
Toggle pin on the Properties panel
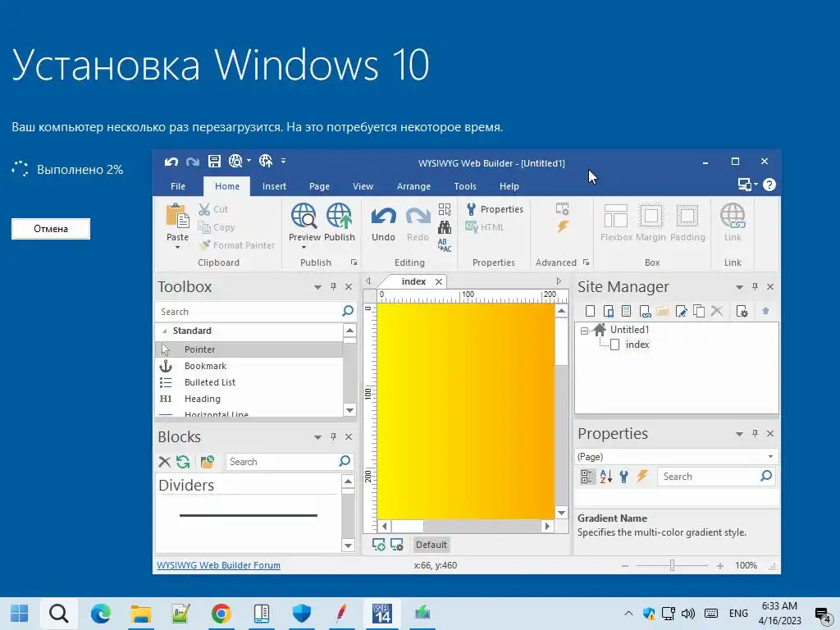[x=755, y=433]
